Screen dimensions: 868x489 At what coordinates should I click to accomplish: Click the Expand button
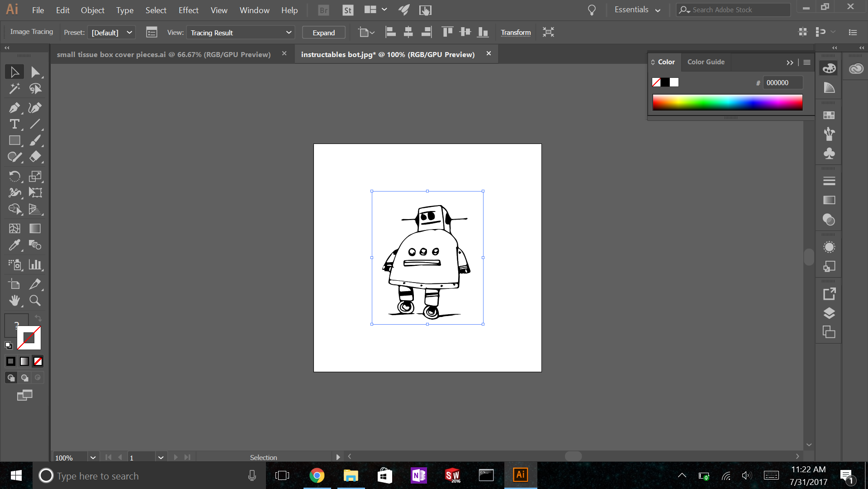[x=323, y=33]
